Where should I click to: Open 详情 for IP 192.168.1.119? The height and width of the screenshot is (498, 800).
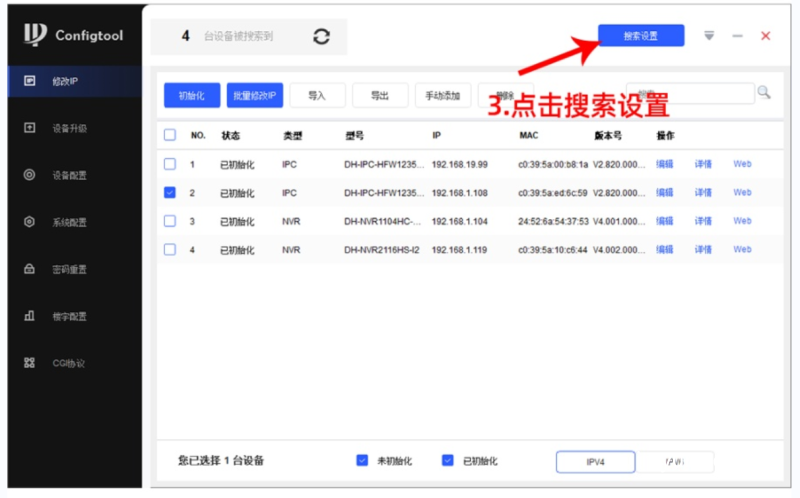(x=703, y=250)
